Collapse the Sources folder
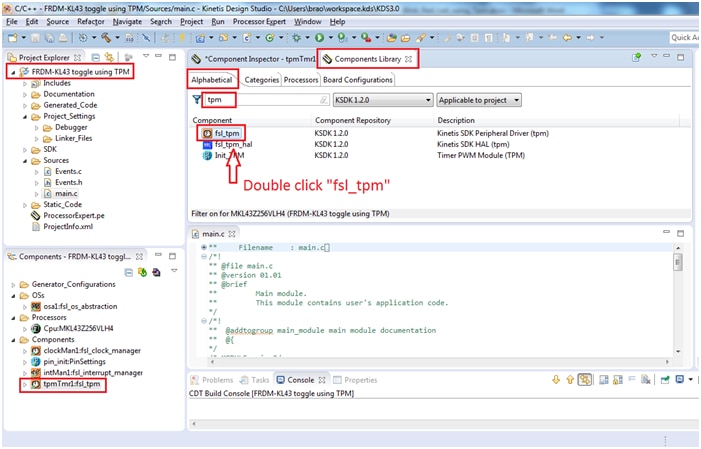 [25, 161]
